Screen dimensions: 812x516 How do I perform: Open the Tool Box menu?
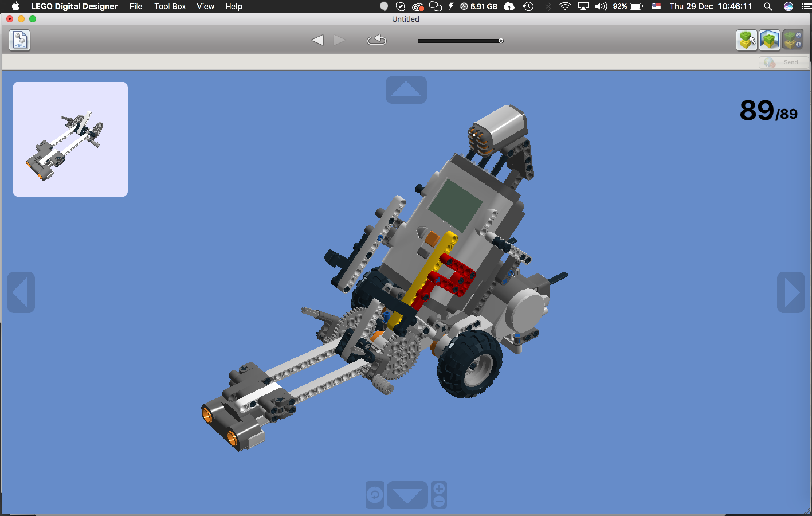(x=170, y=6)
